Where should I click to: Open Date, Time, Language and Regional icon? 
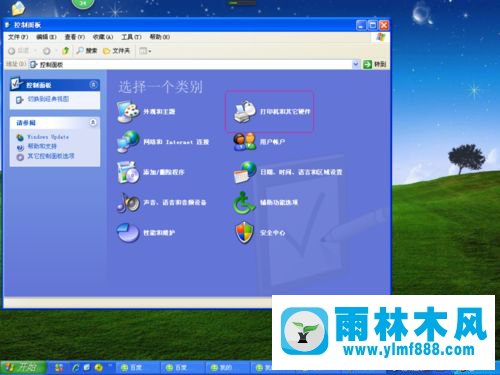[x=245, y=172]
